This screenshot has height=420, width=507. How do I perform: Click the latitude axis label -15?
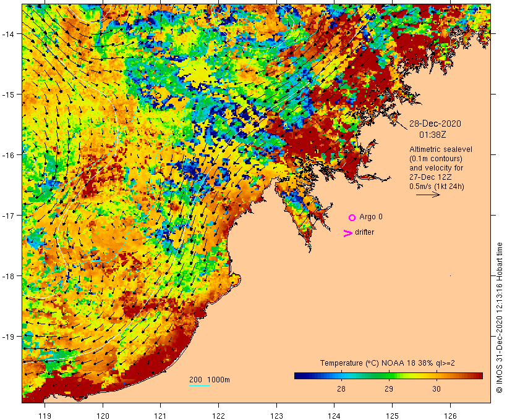[x=8, y=94]
